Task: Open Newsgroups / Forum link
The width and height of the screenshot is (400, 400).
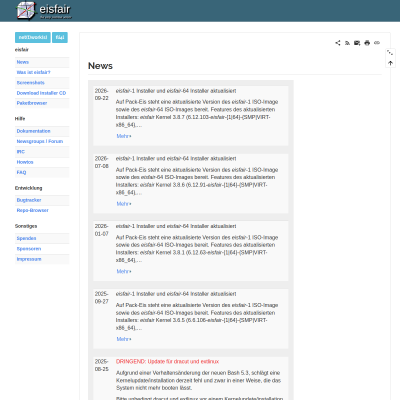Action: (x=40, y=141)
